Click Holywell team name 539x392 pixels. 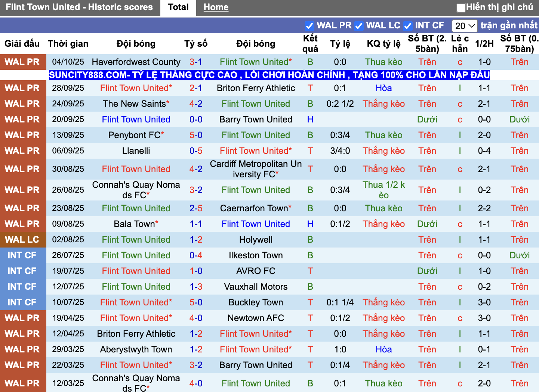256,240
